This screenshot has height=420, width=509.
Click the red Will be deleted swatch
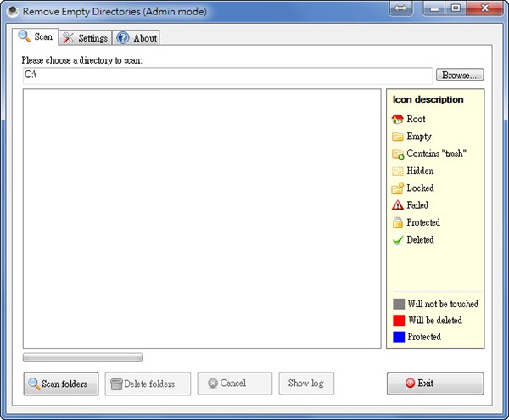coord(399,321)
